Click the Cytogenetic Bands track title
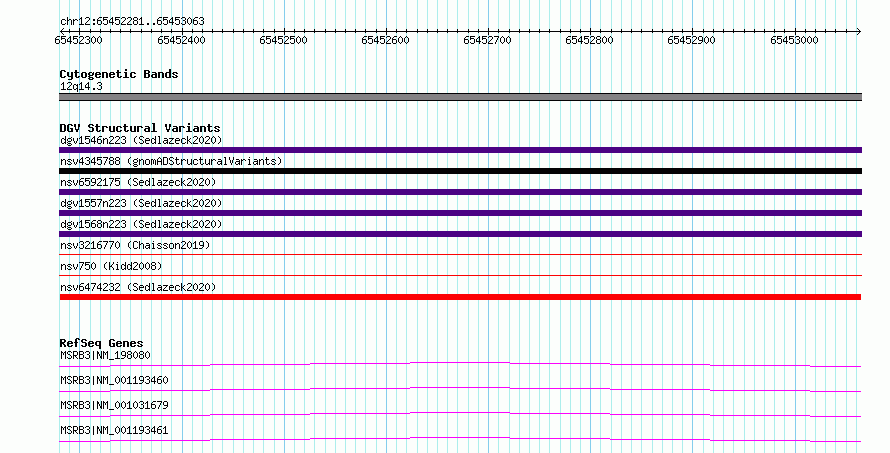The width and height of the screenshot is (890, 453). pyautogui.click(x=119, y=74)
